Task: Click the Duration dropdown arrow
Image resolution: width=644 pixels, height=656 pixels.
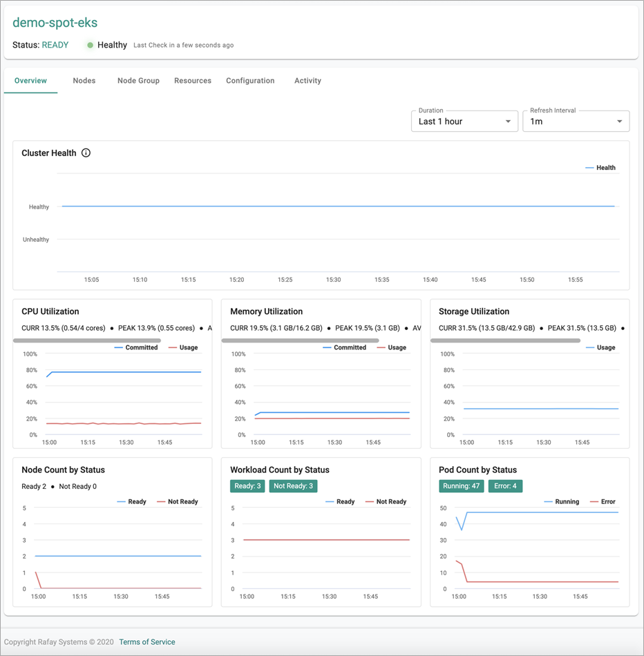Action: click(508, 122)
